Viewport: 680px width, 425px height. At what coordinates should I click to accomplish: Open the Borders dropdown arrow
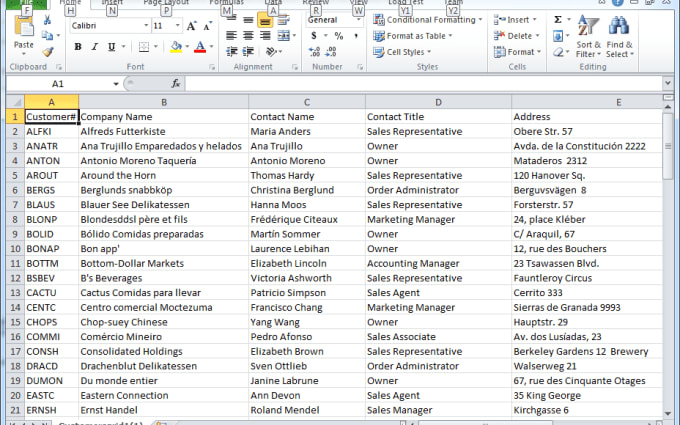[x=156, y=47]
